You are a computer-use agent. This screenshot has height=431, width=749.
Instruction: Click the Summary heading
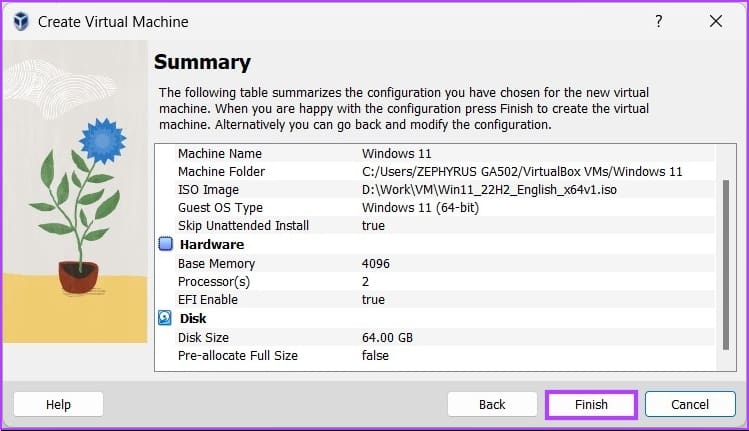(202, 62)
